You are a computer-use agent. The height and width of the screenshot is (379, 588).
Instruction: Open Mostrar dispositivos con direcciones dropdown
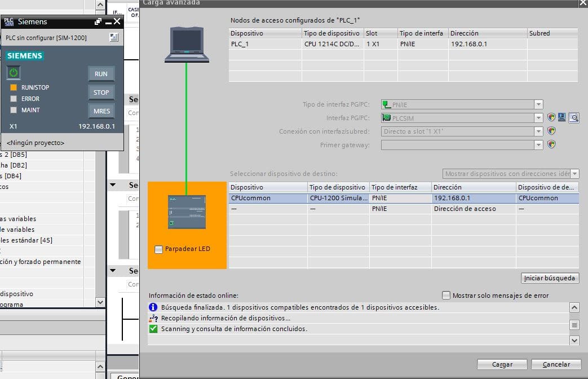click(x=575, y=174)
